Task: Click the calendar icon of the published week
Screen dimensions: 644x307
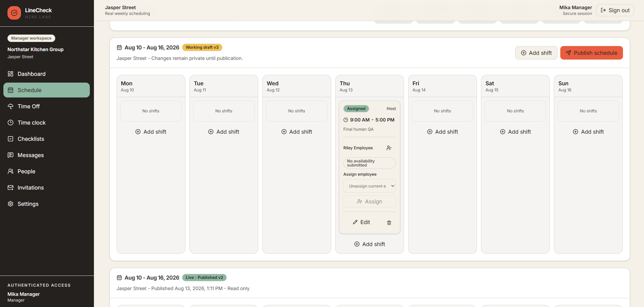Action: (119, 278)
